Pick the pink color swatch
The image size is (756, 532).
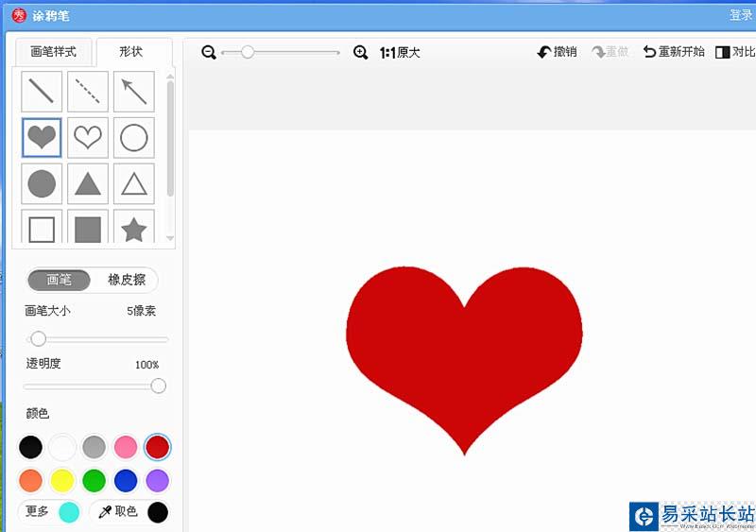coord(126,447)
